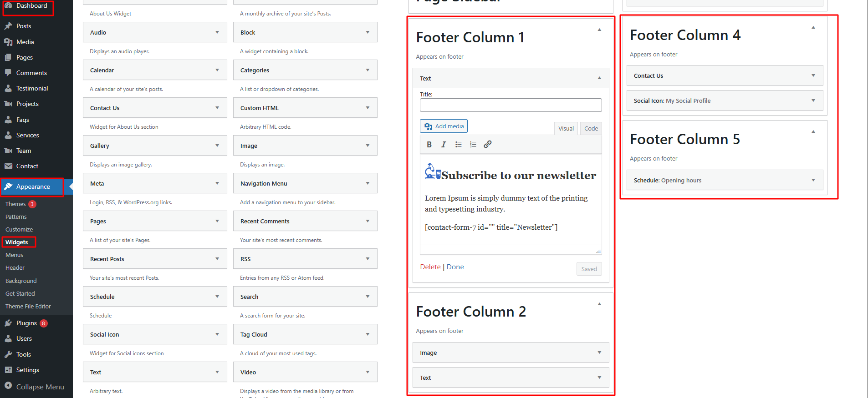Switch to the Code tab in the editor

pyautogui.click(x=590, y=128)
